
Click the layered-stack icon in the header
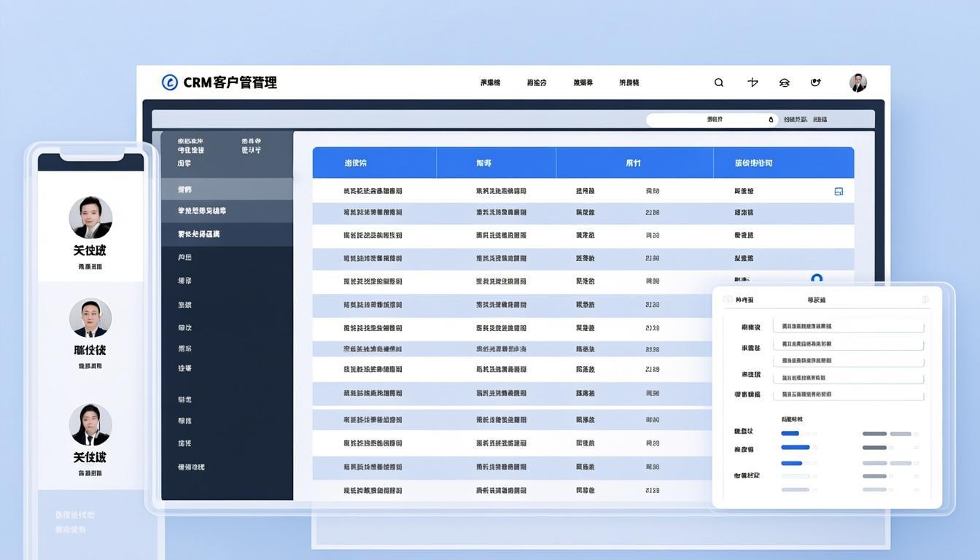(x=784, y=82)
